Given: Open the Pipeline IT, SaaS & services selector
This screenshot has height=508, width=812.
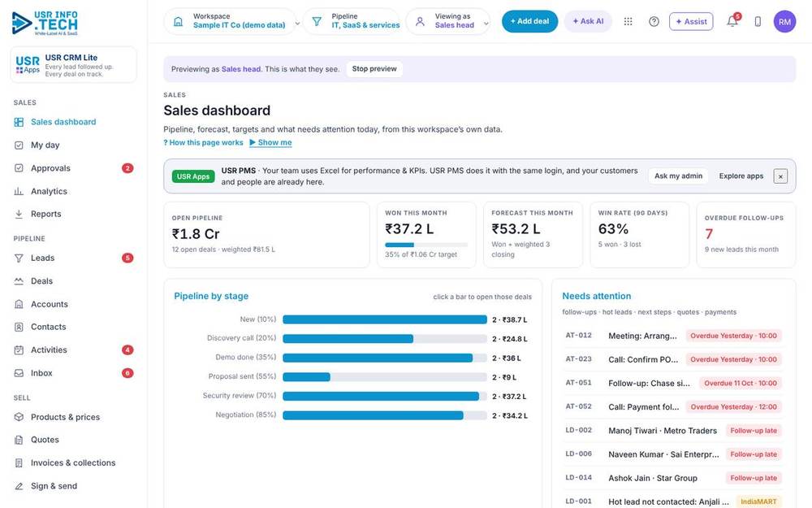Looking at the screenshot, I should point(352,21).
